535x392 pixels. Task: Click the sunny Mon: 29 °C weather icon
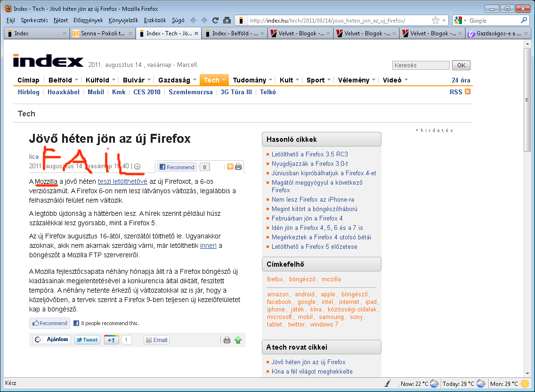click(525, 384)
